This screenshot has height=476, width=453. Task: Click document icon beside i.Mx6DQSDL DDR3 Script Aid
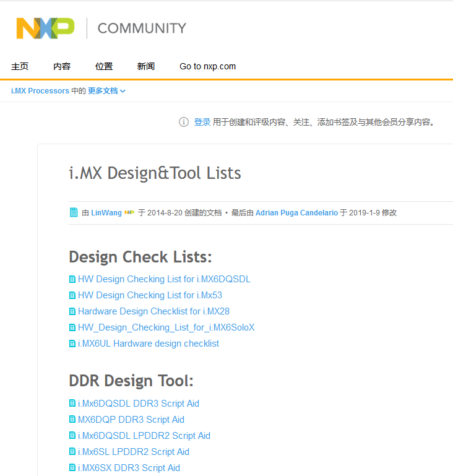click(72, 403)
